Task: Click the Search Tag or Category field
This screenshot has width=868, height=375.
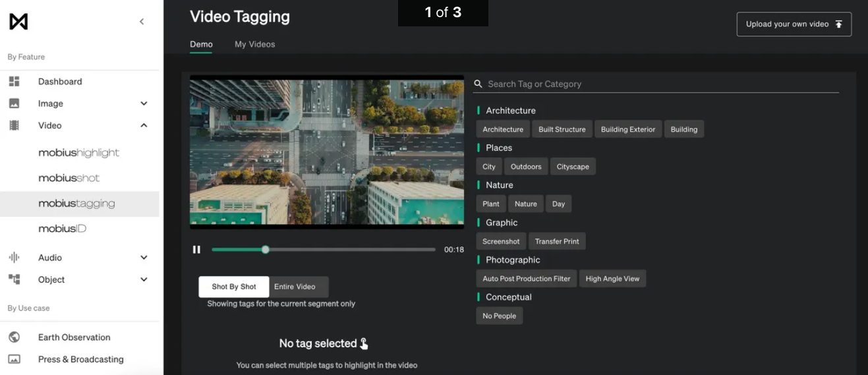Action: pyautogui.click(x=659, y=84)
